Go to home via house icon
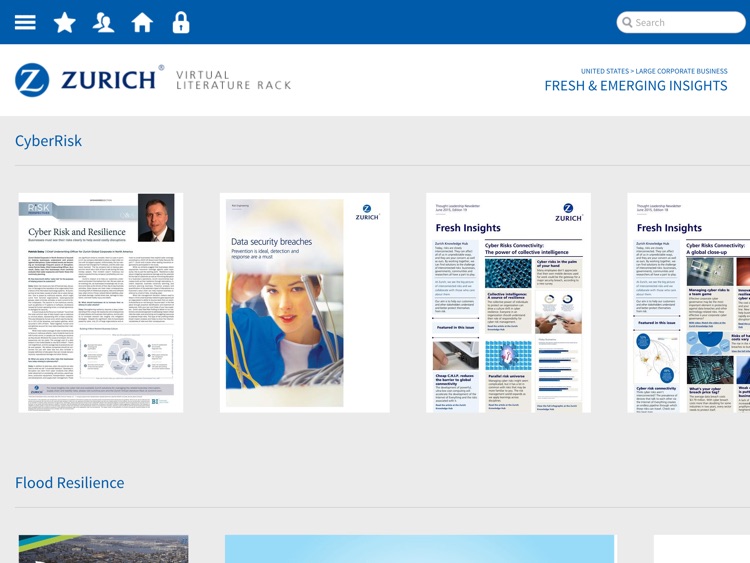This screenshot has height=563, width=750. coord(142,22)
